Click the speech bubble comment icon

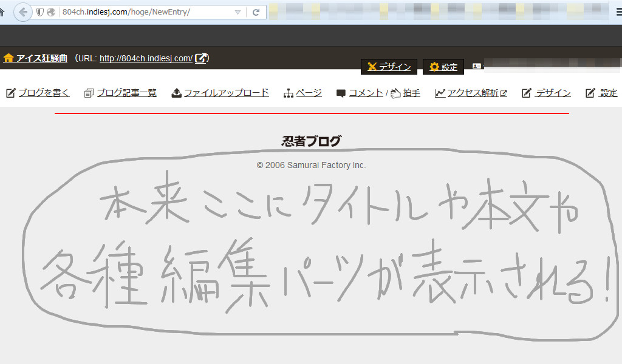[341, 93]
